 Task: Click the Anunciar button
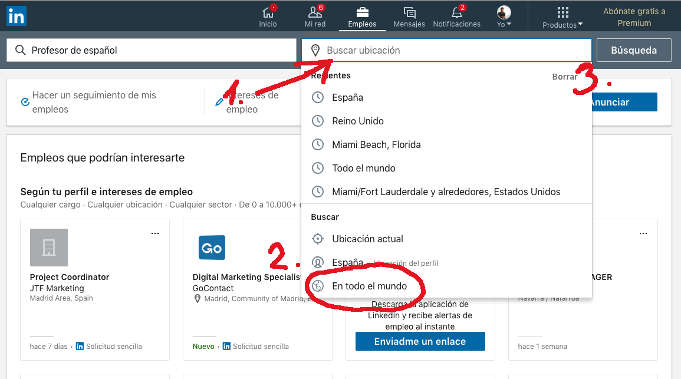[624, 102]
